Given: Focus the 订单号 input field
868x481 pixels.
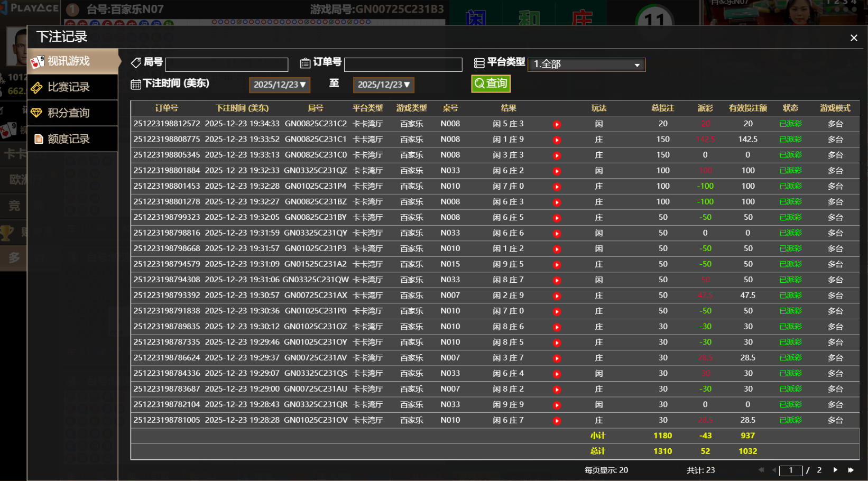Looking at the screenshot, I should 403,64.
